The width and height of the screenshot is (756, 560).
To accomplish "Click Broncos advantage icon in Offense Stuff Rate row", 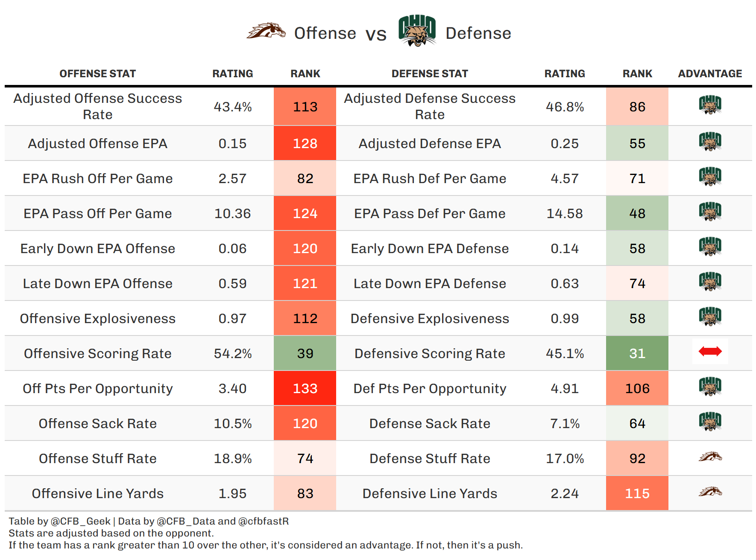I will [x=710, y=457].
